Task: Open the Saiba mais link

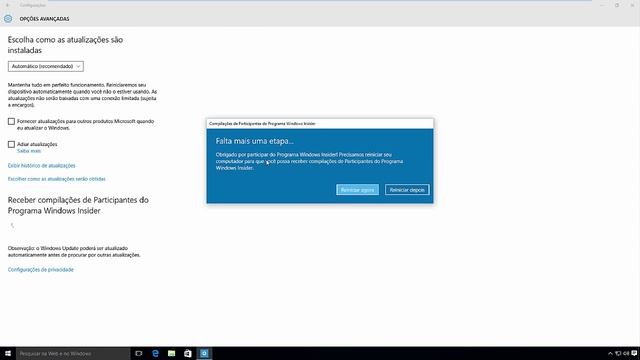Action: coord(29,151)
